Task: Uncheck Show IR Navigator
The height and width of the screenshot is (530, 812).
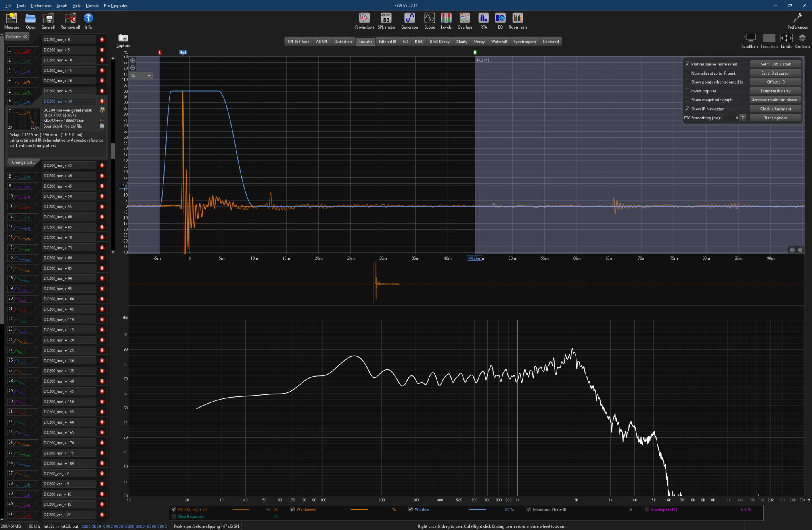Action: (x=687, y=109)
